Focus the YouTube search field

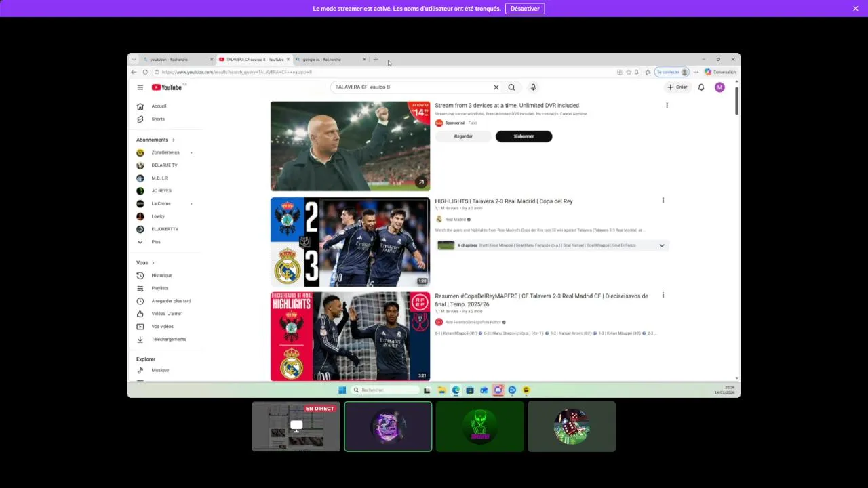pyautogui.click(x=411, y=87)
